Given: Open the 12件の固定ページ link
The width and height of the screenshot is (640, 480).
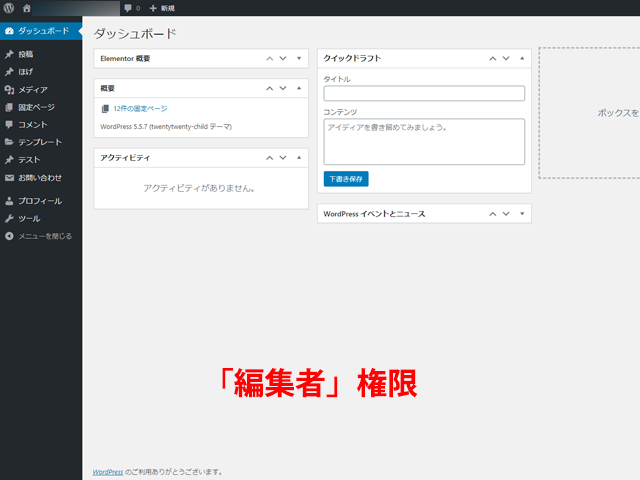Looking at the screenshot, I should [x=140, y=109].
